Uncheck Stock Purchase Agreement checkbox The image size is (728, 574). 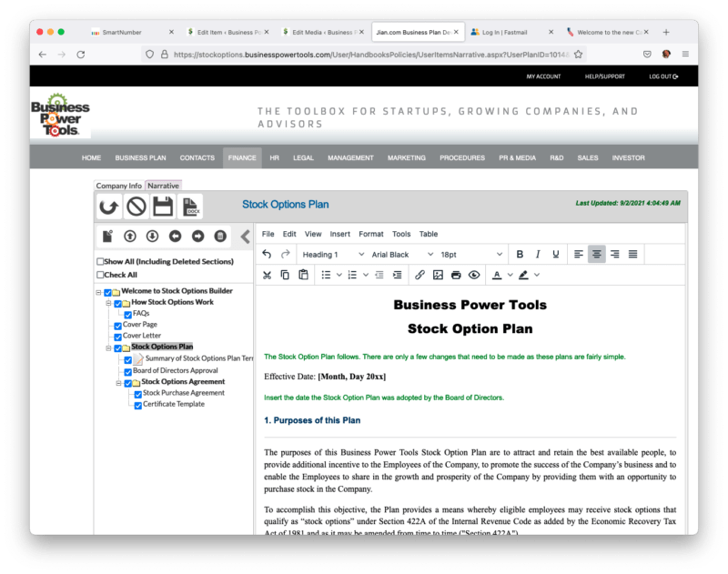[x=138, y=395]
